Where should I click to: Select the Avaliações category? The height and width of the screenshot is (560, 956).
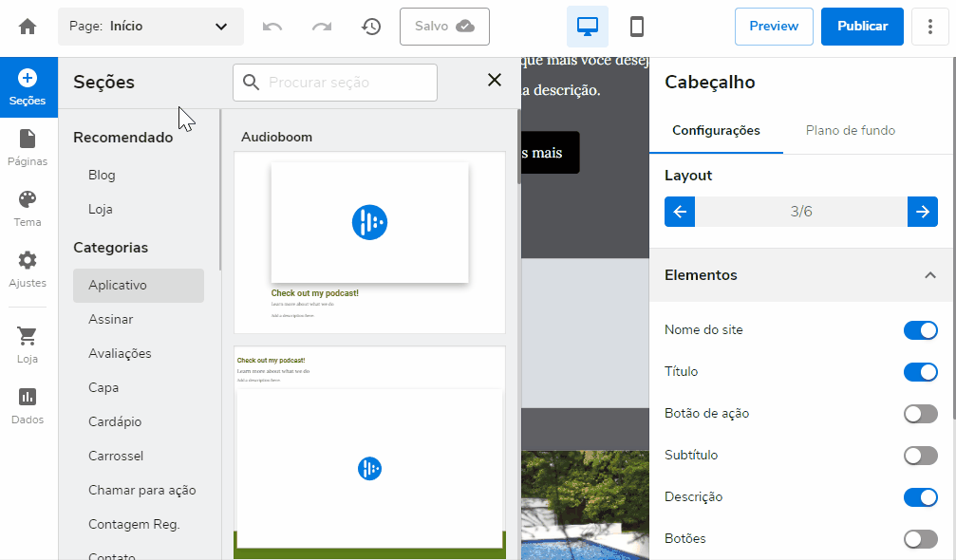pyautogui.click(x=120, y=353)
